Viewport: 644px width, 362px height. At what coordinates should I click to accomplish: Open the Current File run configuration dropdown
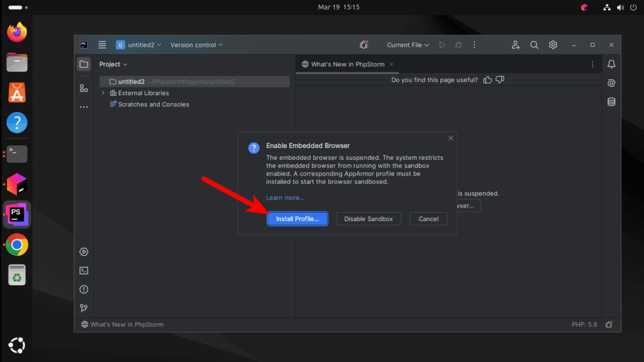408,45
